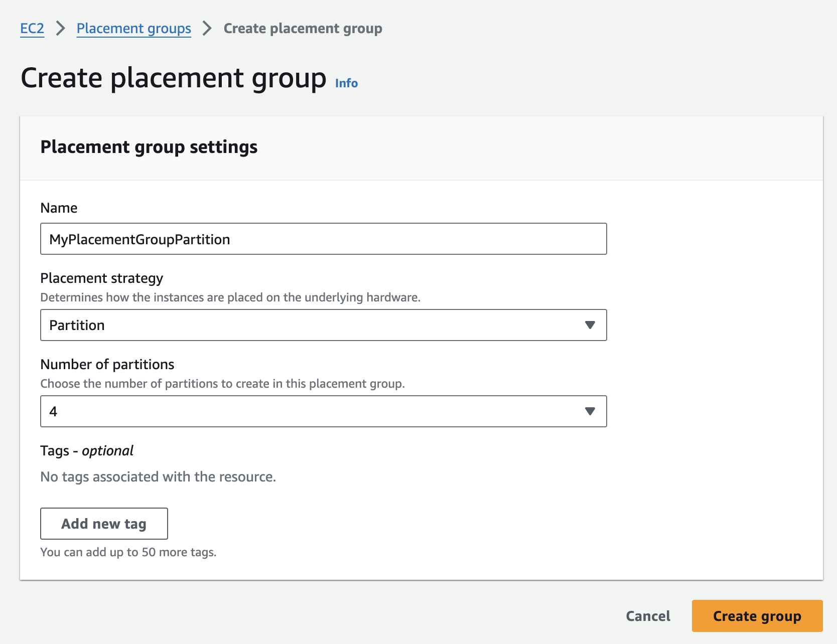
Task: Click the Create group button
Action: click(x=757, y=616)
